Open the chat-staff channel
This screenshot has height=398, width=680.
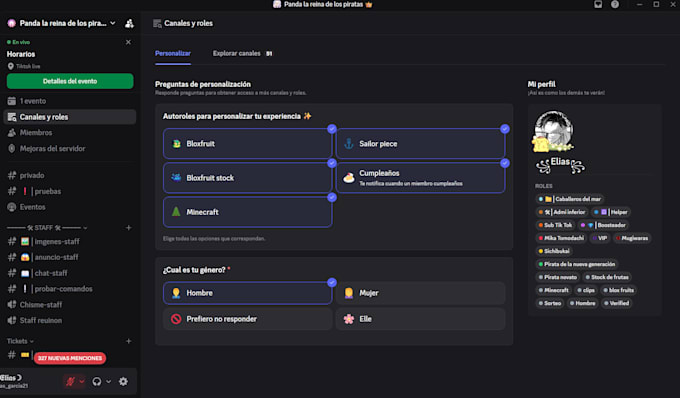(x=70, y=273)
